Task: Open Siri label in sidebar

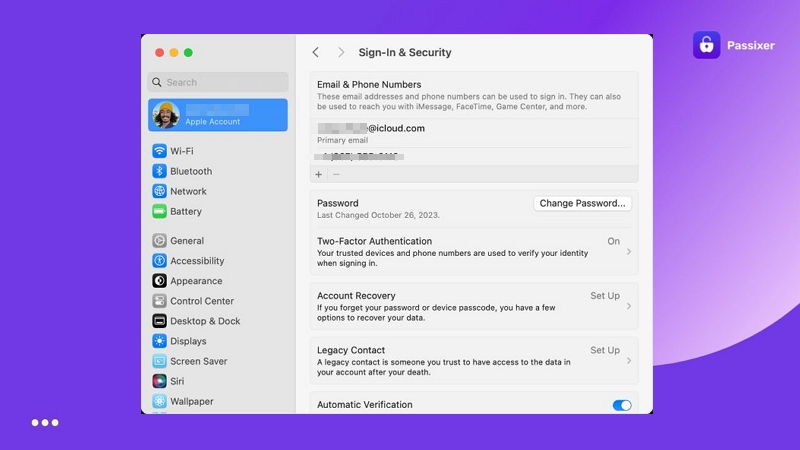Action: point(177,381)
